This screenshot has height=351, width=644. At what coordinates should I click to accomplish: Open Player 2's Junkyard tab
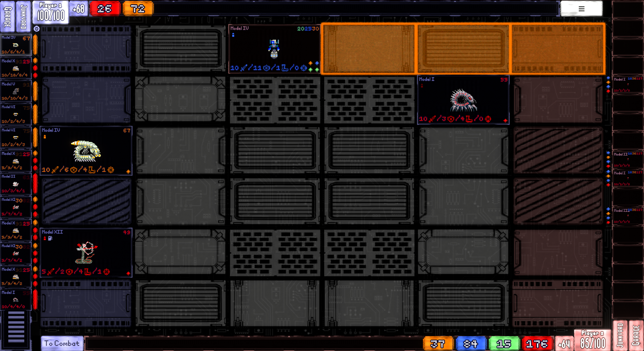(620, 335)
